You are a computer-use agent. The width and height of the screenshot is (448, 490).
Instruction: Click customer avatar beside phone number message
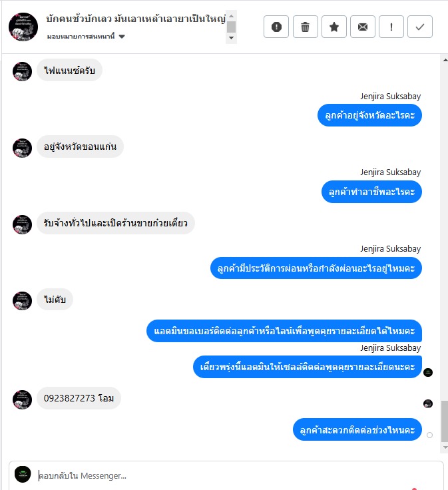tap(22, 399)
